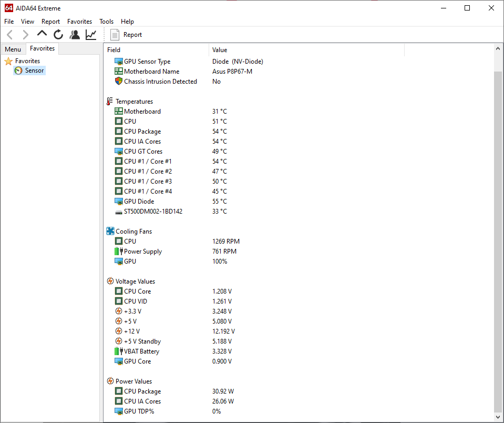Select the Favorites root with star icon
Viewport: 504px width, 423px height.
[x=27, y=61]
